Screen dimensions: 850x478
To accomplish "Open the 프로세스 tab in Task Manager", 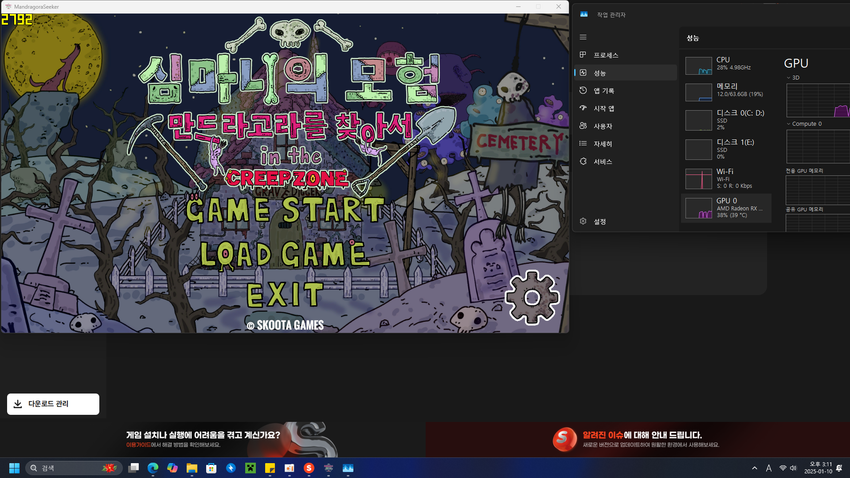I will point(626,55).
